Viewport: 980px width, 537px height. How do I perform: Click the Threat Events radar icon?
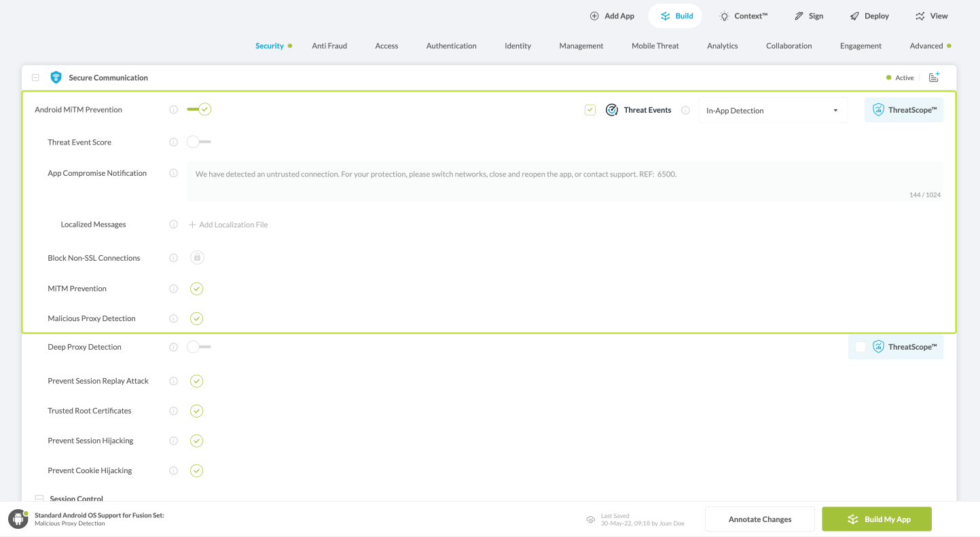[x=612, y=110]
